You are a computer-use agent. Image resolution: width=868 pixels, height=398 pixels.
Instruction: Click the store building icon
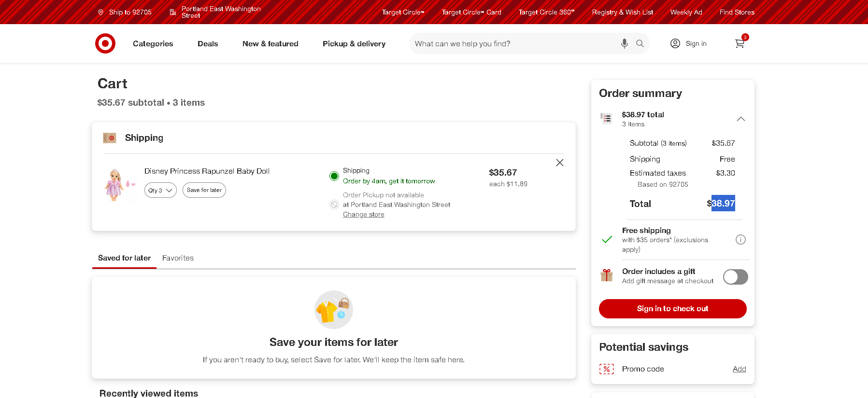click(172, 12)
